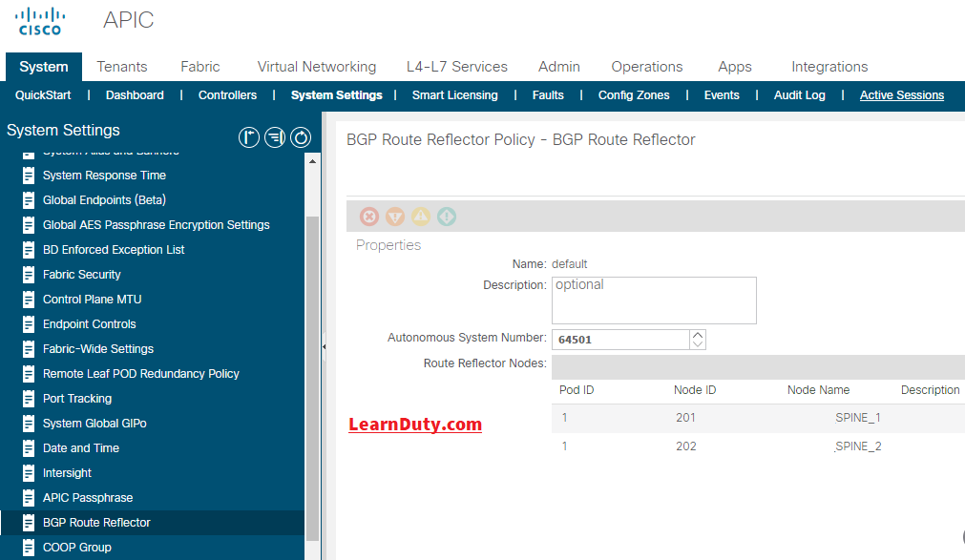Click the Cisco logo
This screenshot has height=560, width=965.
coord(40,21)
